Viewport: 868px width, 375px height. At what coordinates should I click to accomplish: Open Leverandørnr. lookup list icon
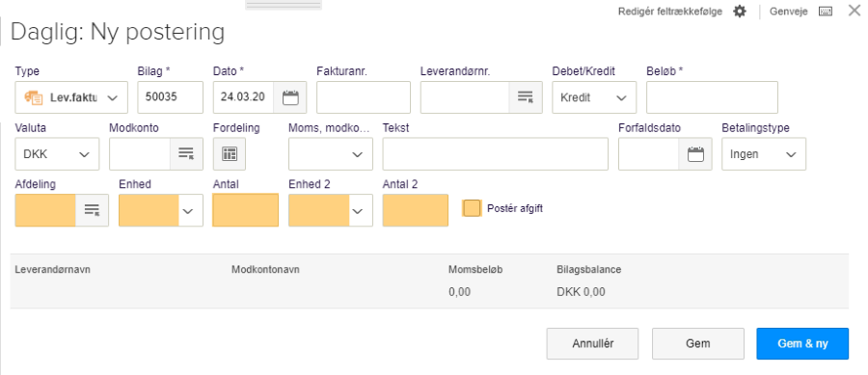(526, 97)
